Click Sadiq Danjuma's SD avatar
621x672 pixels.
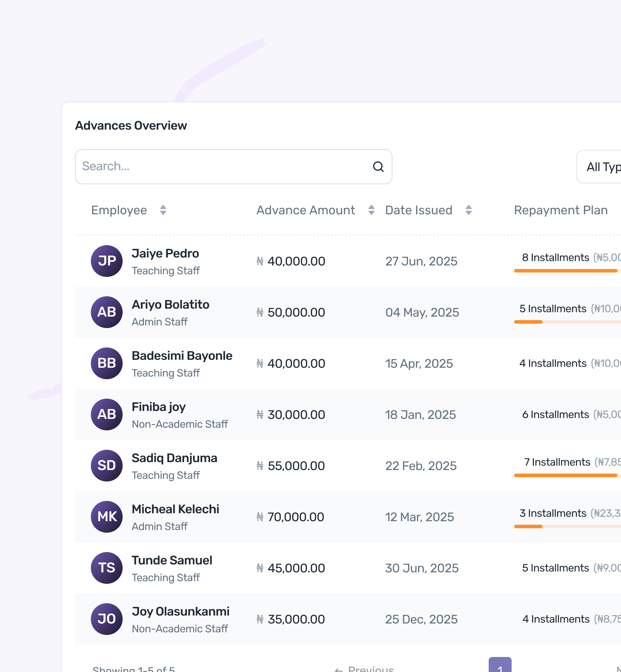(107, 465)
